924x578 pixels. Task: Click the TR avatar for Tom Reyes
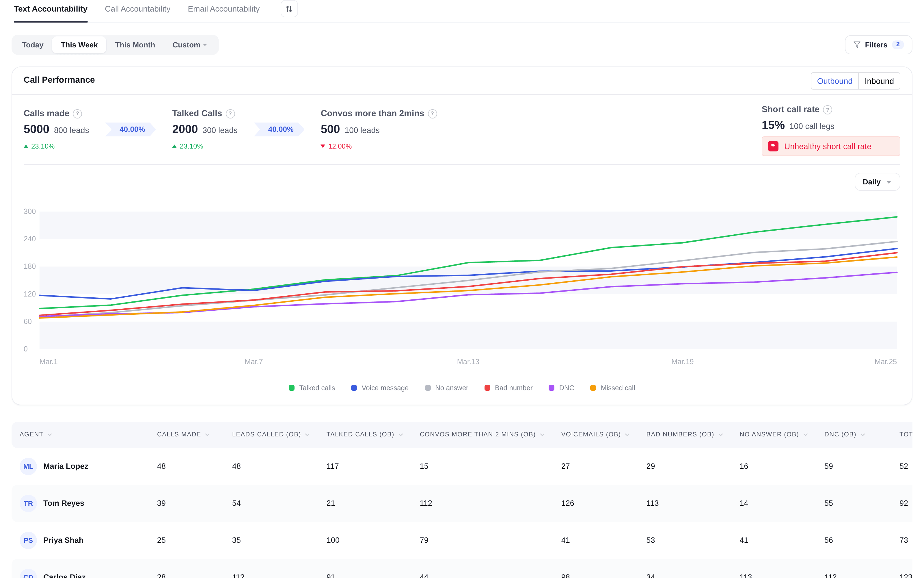point(28,503)
